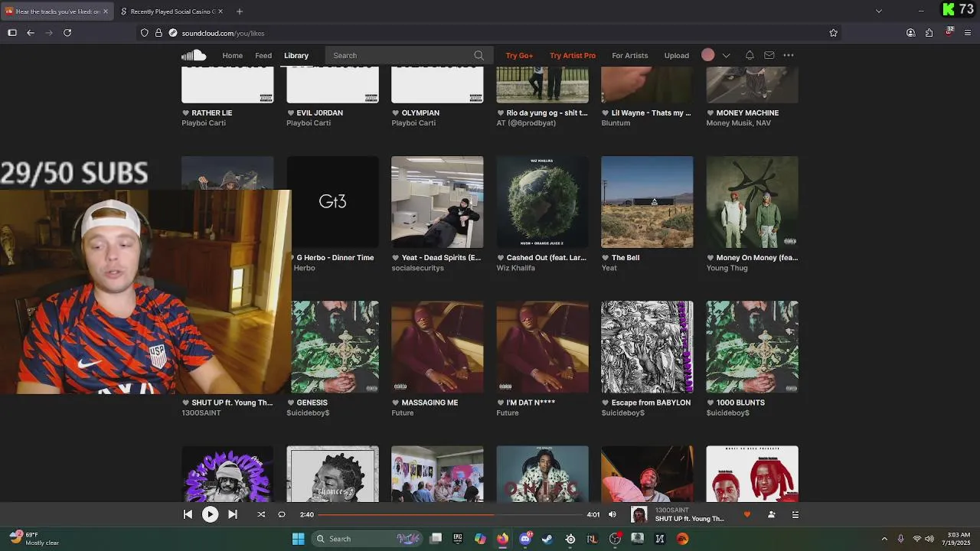Viewport: 980px width, 551px height.
Task: Close the Hear the tracks you've liked tab
Action: pyautogui.click(x=106, y=11)
